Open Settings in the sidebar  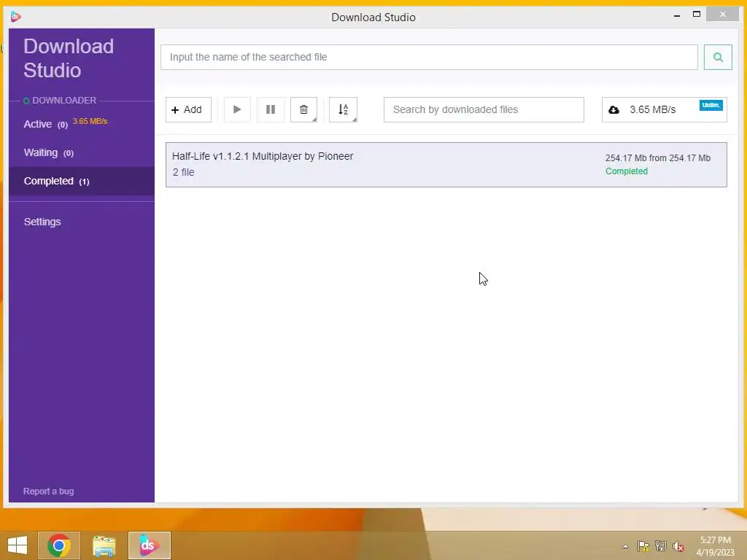pos(42,222)
